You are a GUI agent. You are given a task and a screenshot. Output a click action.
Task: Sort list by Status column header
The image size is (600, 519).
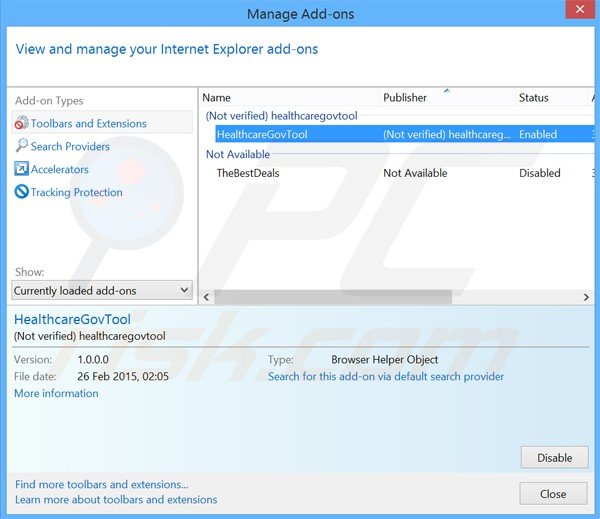pos(534,97)
